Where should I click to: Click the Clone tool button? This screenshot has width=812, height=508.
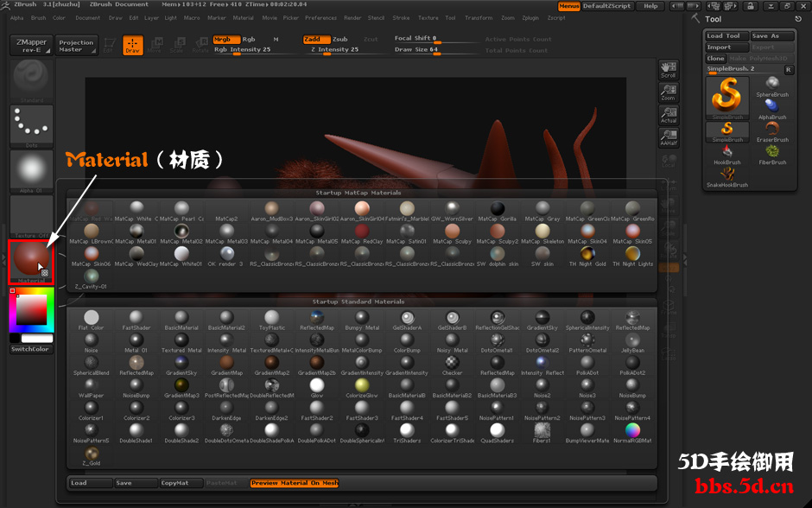(715, 59)
